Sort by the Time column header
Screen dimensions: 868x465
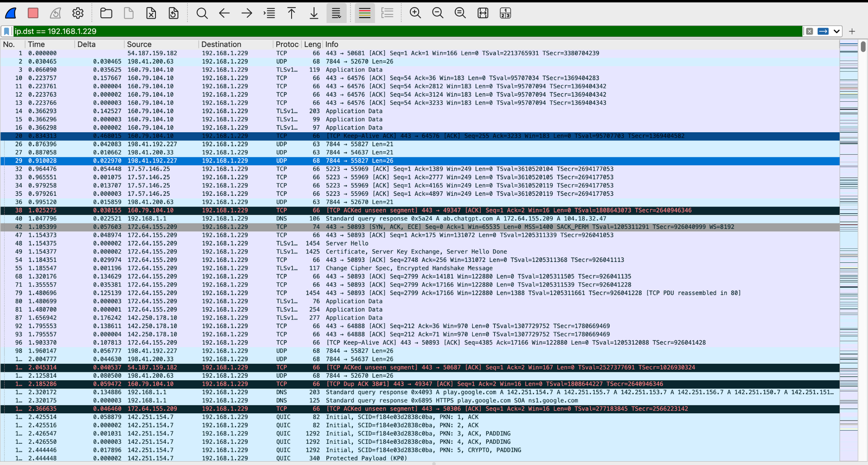(50, 44)
